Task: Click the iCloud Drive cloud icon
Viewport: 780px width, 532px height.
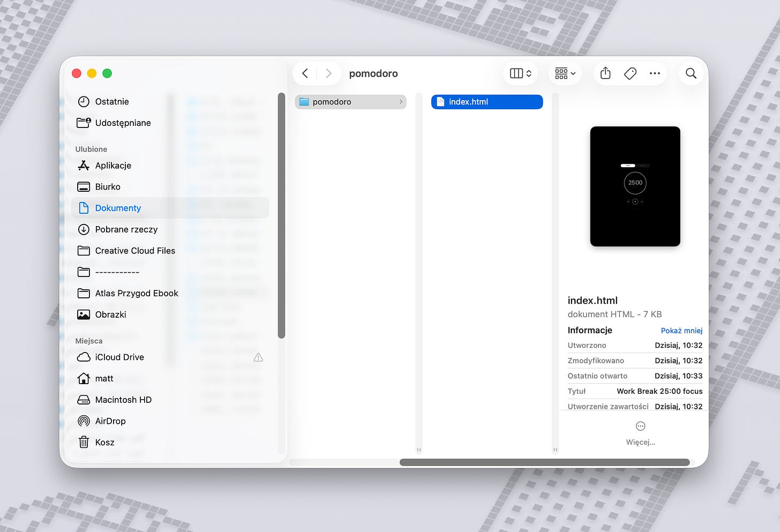Action: [84, 357]
